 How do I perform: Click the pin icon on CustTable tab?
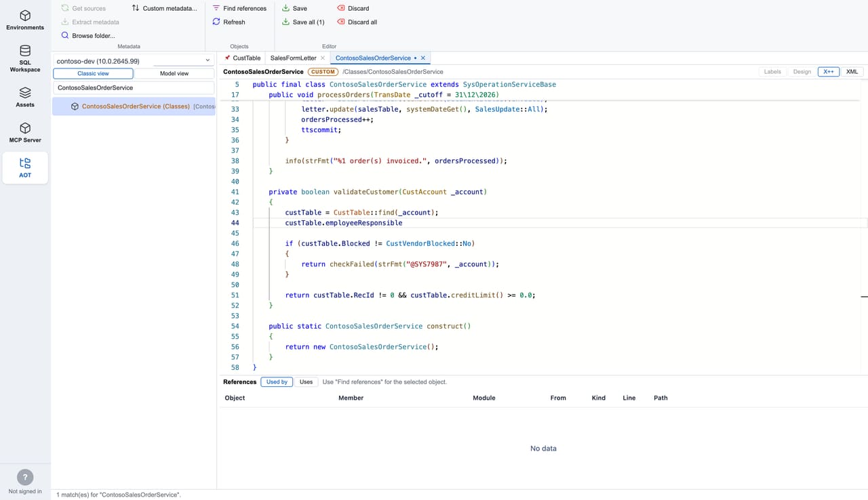tap(227, 58)
